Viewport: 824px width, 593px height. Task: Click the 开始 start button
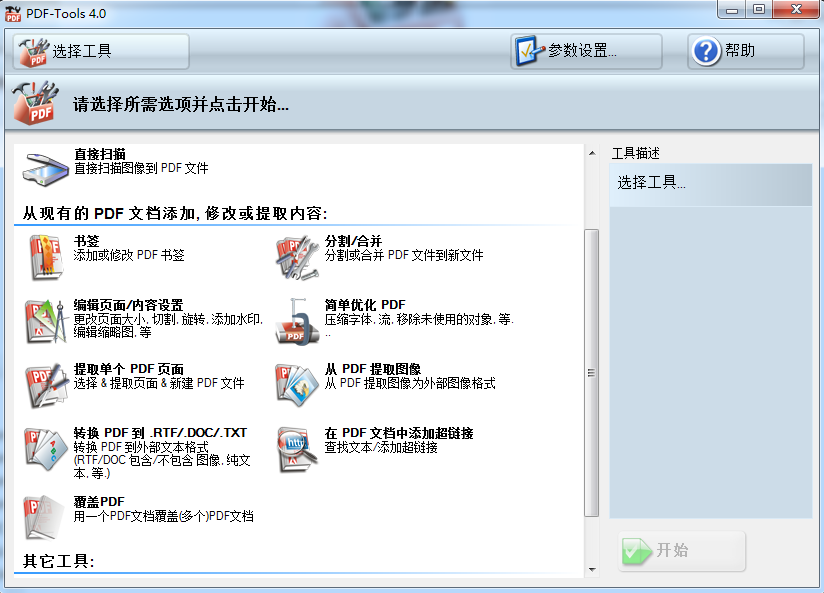[x=682, y=551]
